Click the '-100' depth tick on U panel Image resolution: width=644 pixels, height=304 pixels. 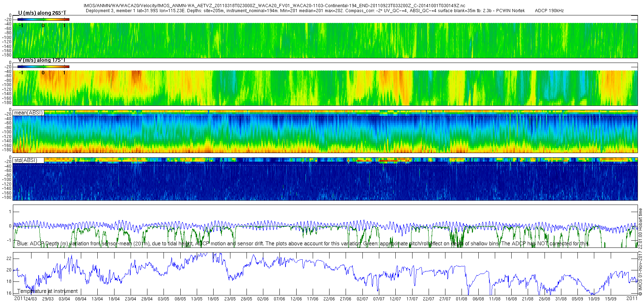pos(8,38)
